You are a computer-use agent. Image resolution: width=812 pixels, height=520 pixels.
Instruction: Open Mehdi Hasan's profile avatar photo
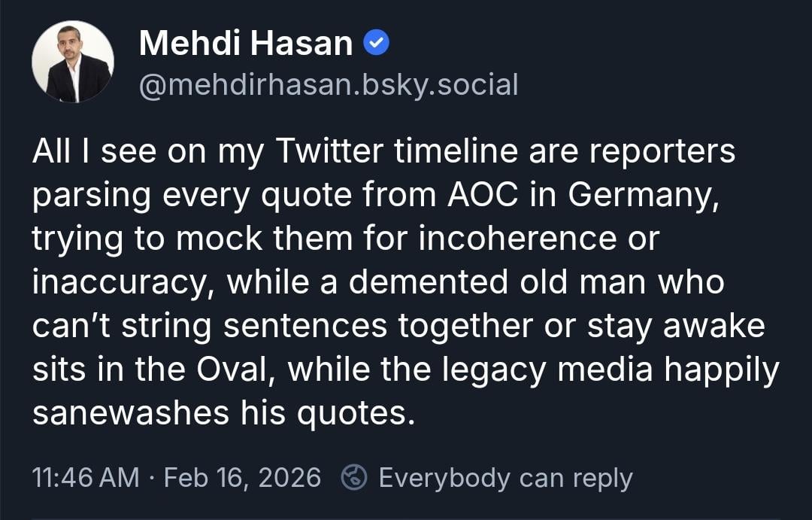(73, 62)
